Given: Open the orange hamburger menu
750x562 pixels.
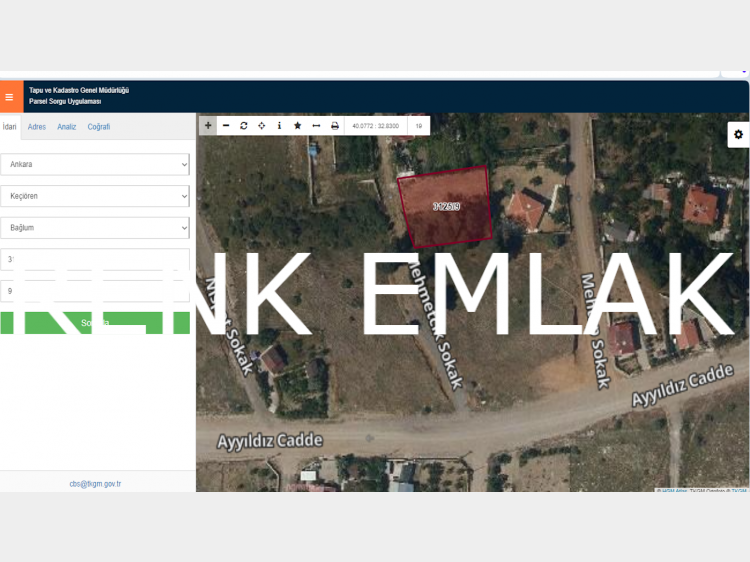Looking at the screenshot, I should point(11,97).
